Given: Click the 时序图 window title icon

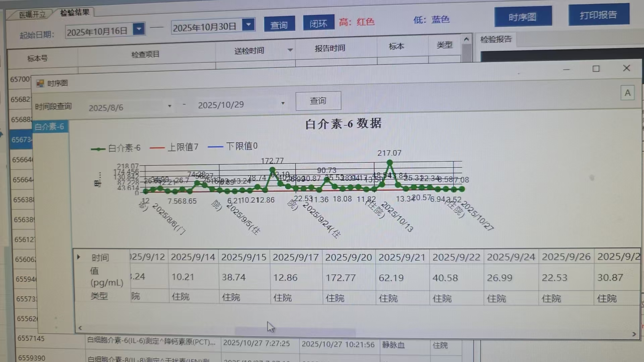Looking at the screenshot, I should [x=40, y=83].
